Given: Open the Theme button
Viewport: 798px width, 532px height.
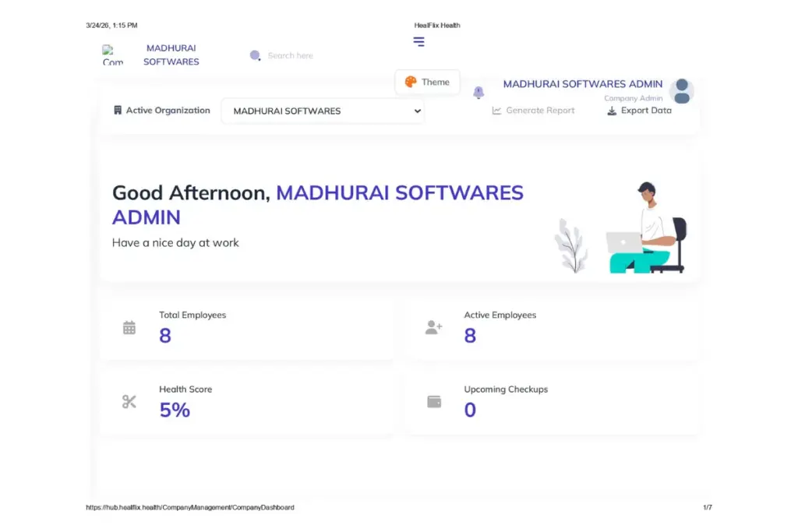Looking at the screenshot, I should click(427, 83).
